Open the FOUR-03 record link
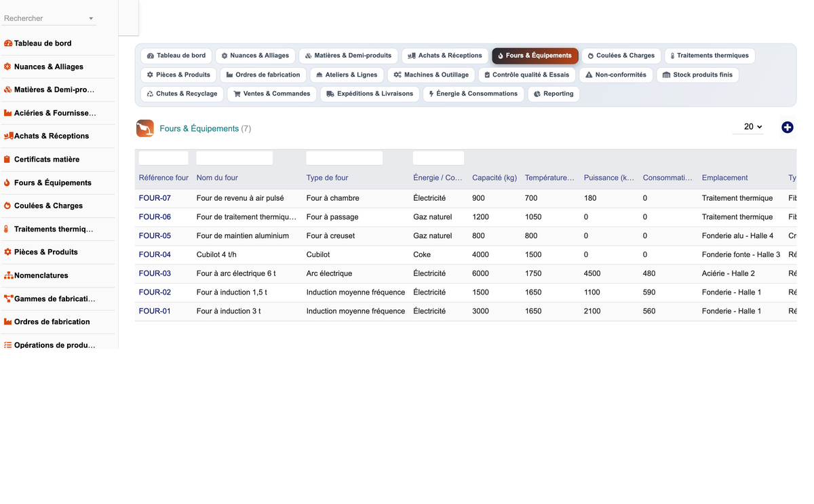Screen dimensions: 814x504 coord(155,273)
